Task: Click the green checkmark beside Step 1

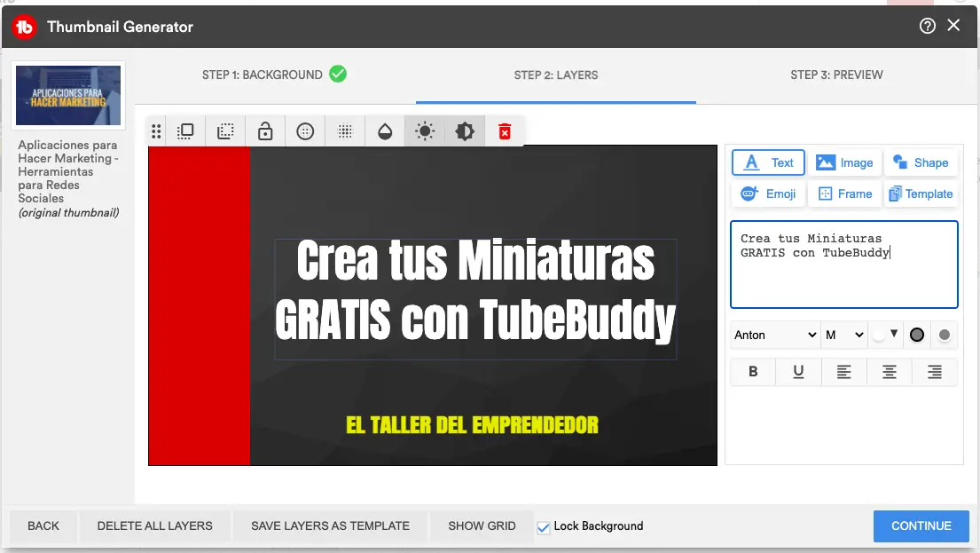Action: click(x=338, y=74)
